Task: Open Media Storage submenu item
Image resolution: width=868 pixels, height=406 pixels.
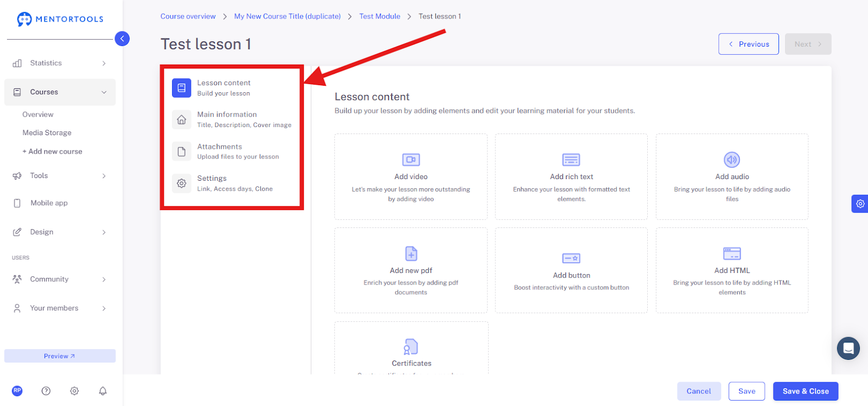Action: [47, 133]
